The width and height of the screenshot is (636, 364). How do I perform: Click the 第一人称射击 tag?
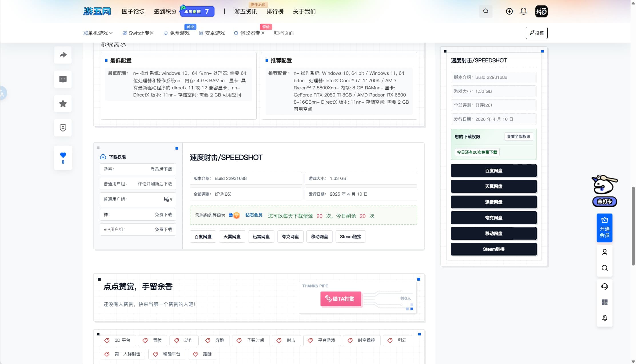pyautogui.click(x=123, y=354)
